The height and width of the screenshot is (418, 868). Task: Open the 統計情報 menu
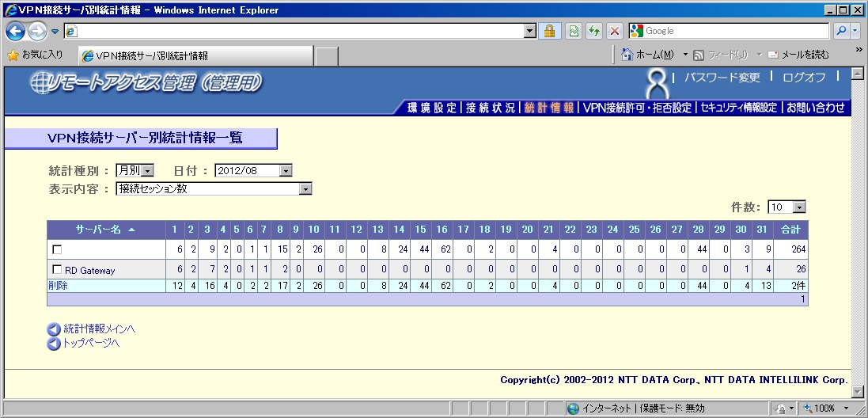coord(548,108)
